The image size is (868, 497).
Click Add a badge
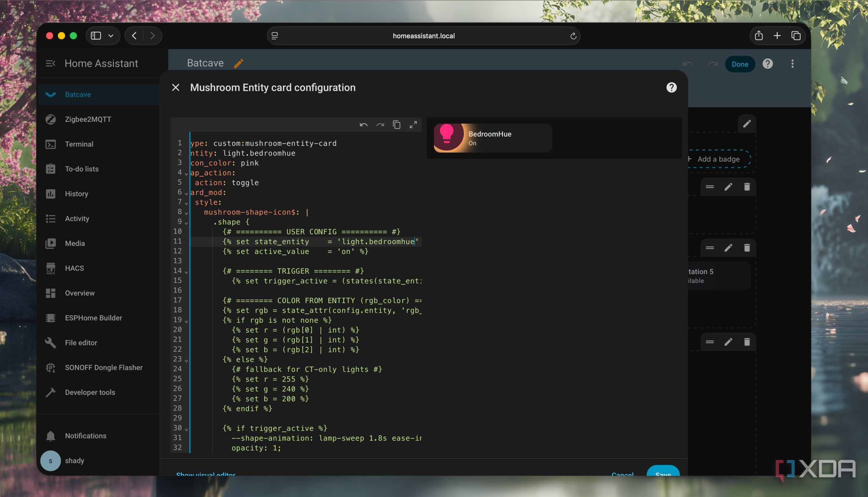[x=718, y=159]
